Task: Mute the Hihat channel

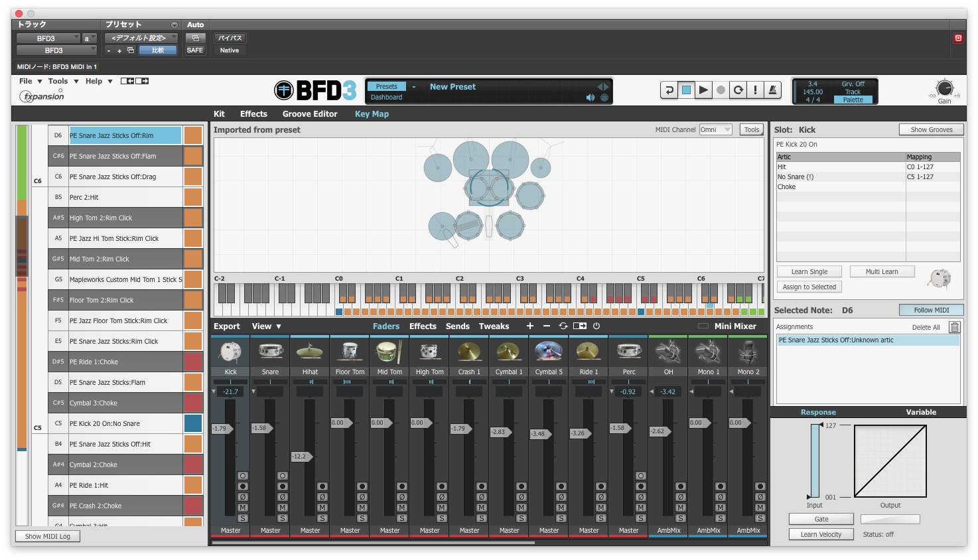Action: 322,508
